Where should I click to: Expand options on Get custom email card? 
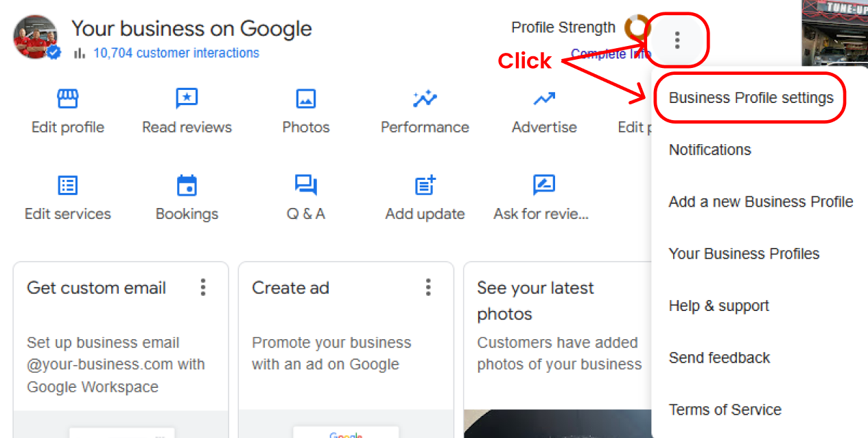click(x=202, y=287)
